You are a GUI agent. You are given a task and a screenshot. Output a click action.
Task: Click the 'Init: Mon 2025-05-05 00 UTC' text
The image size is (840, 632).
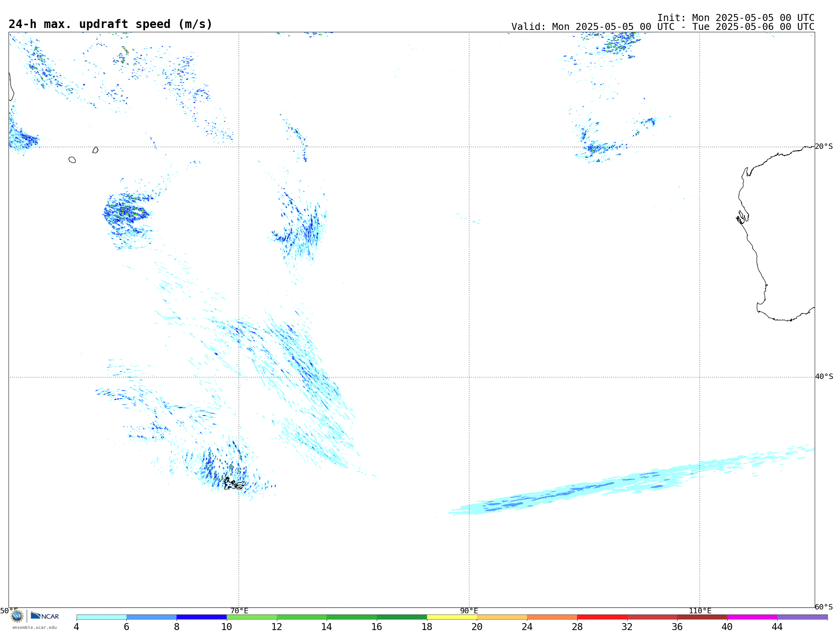(736, 18)
